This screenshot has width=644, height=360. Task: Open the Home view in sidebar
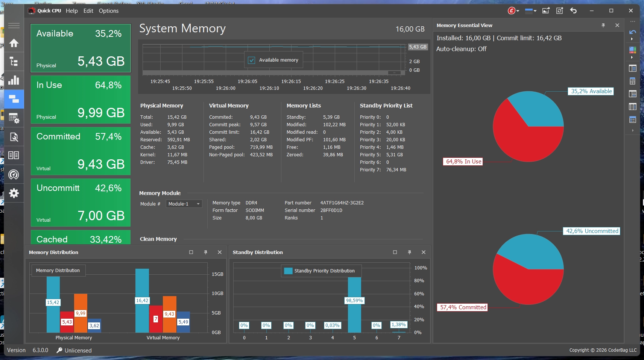[x=14, y=43]
